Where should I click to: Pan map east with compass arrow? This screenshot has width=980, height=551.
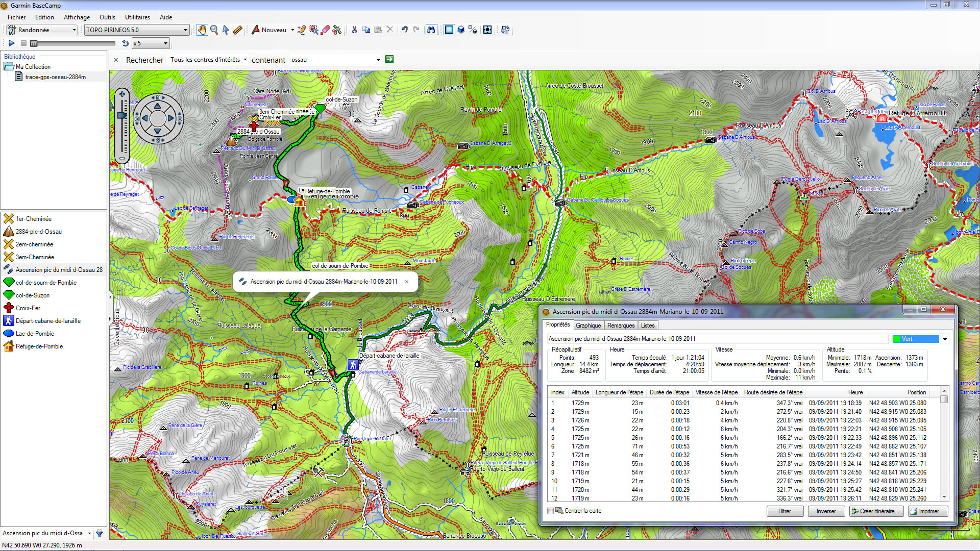(x=171, y=118)
